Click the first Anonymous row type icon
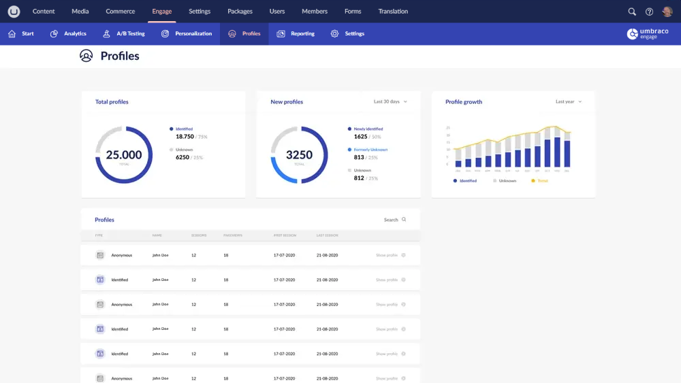 (x=100, y=255)
